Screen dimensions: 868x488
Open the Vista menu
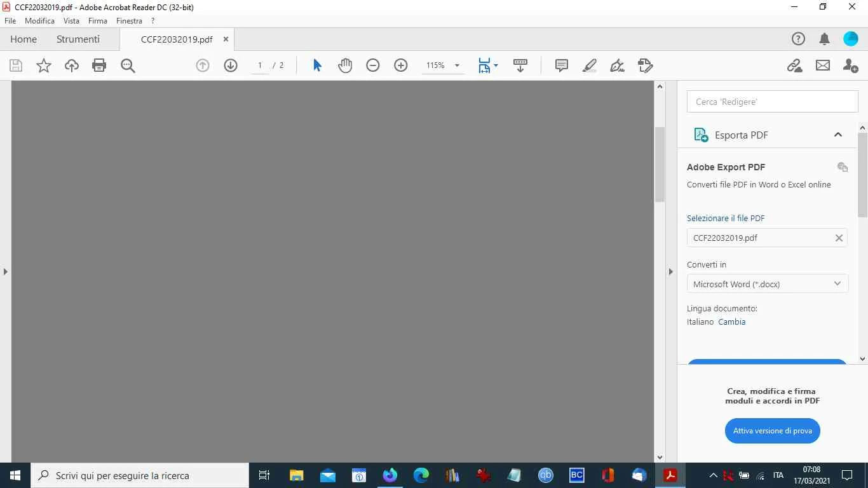click(x=71, y=21)
